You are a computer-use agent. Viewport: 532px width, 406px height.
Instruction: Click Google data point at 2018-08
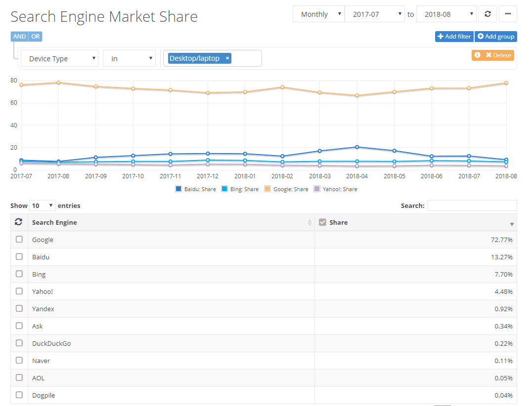click(506, 82)
